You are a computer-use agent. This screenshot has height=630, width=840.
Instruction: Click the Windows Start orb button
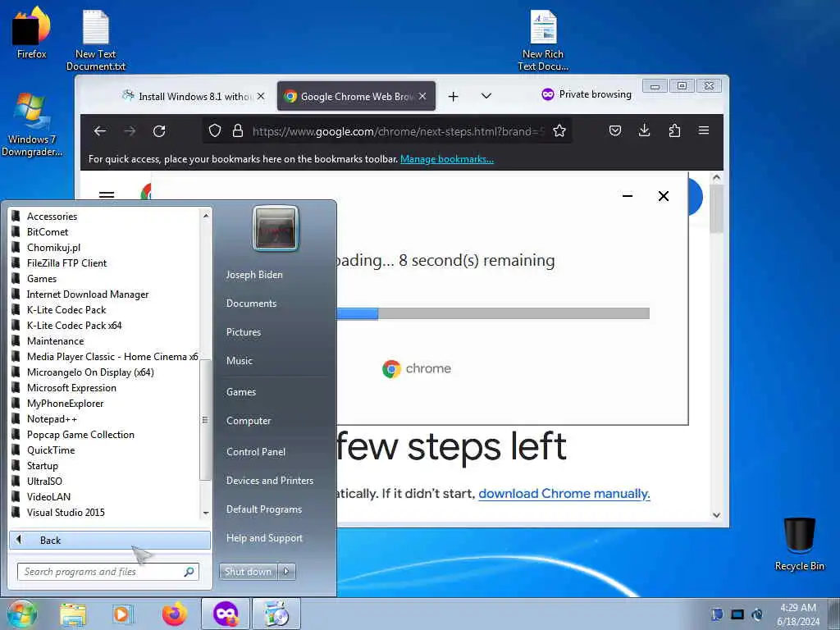(x=21, y=614)
